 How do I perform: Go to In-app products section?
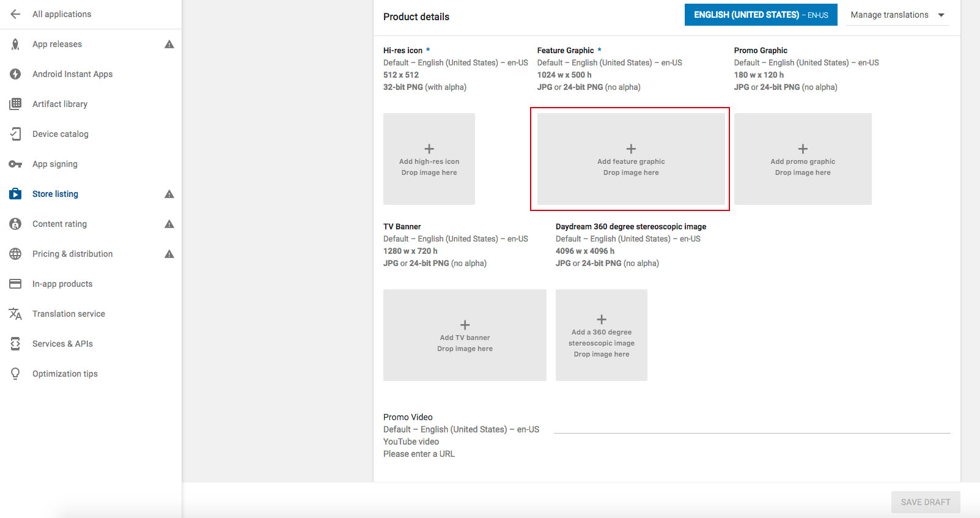pos(62,284)
